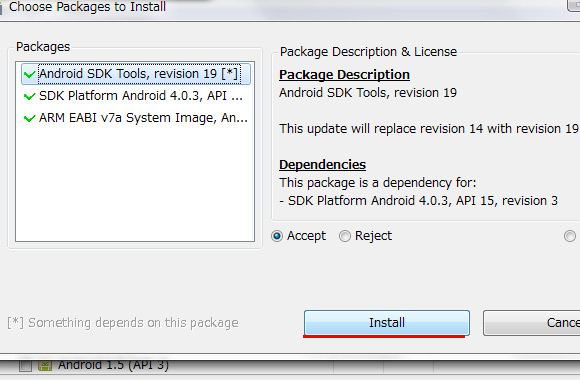Select the radio button at far right edge

click(x=570, y=236)
